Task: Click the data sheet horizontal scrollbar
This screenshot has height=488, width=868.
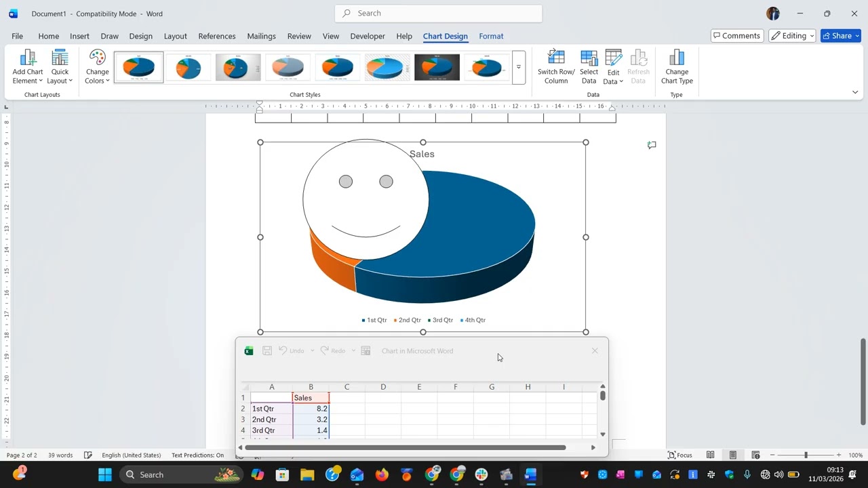Action: click(x=405, y=447)
